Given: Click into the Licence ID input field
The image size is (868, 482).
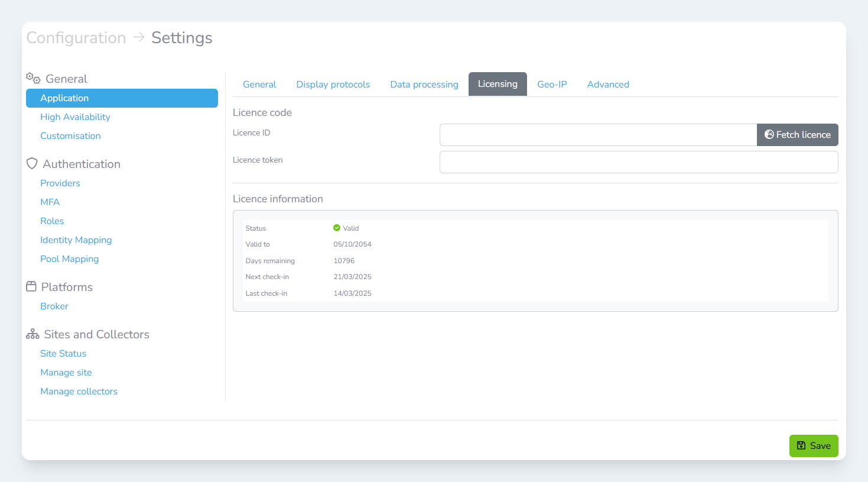Looking at the screenshot, I should coord(598,135).
